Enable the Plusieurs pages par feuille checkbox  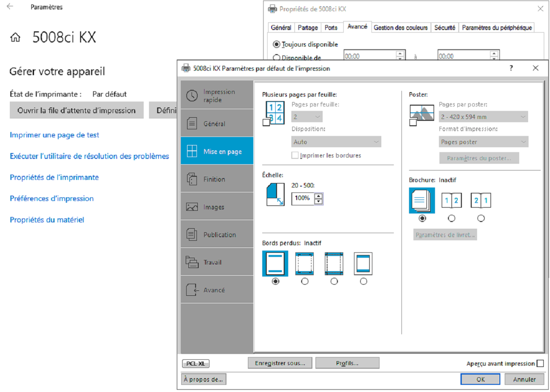click(x=266, y=123)
